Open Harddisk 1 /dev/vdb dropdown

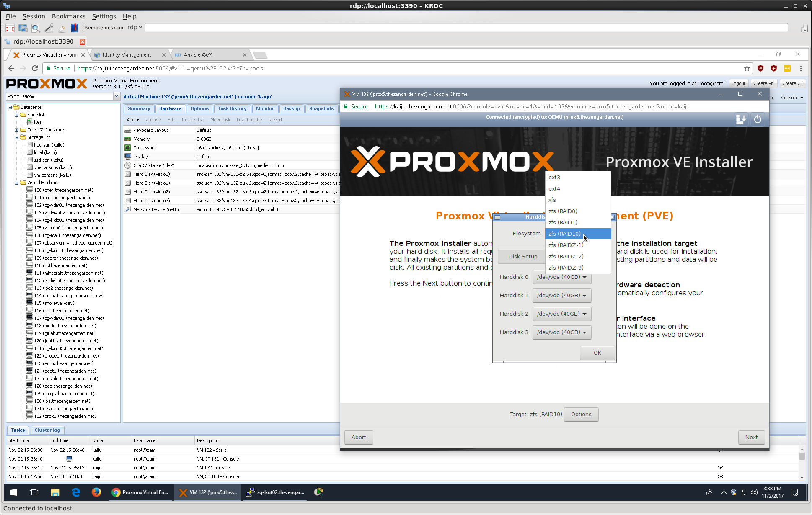coord(561,295)
